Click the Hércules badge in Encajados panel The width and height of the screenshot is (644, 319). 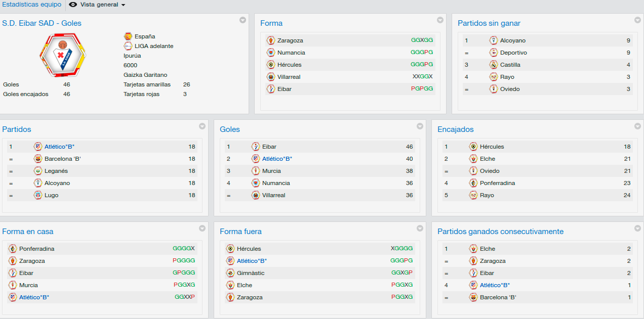[473, 147]
